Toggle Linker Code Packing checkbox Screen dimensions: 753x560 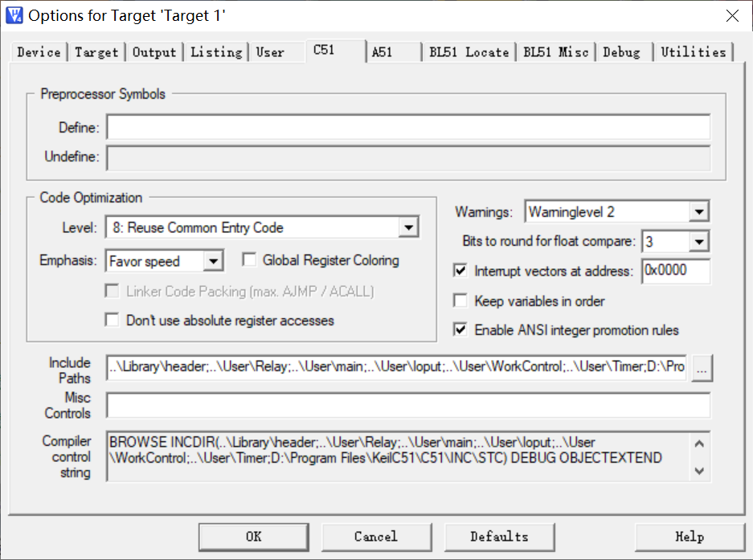112,291
